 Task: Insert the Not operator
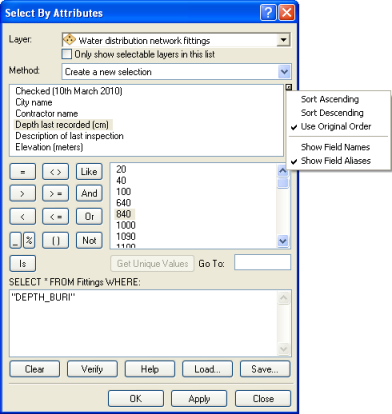tap(89, 240)
